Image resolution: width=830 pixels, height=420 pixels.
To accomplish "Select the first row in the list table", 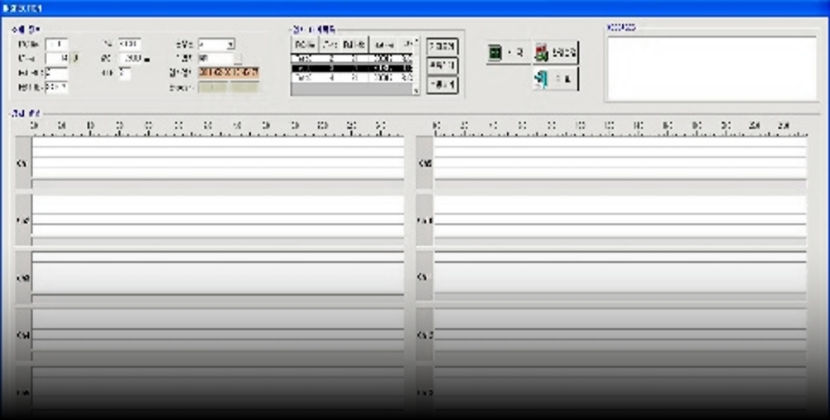I will point(351,59).
